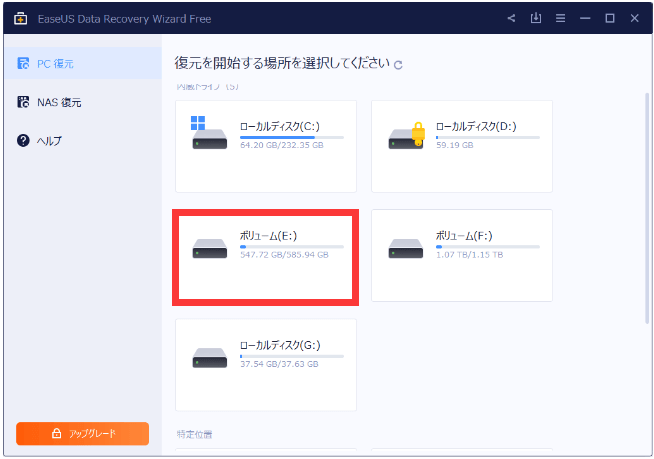Click the 特定位置 section header
654x459 pixels.
[x=193, y=434]
